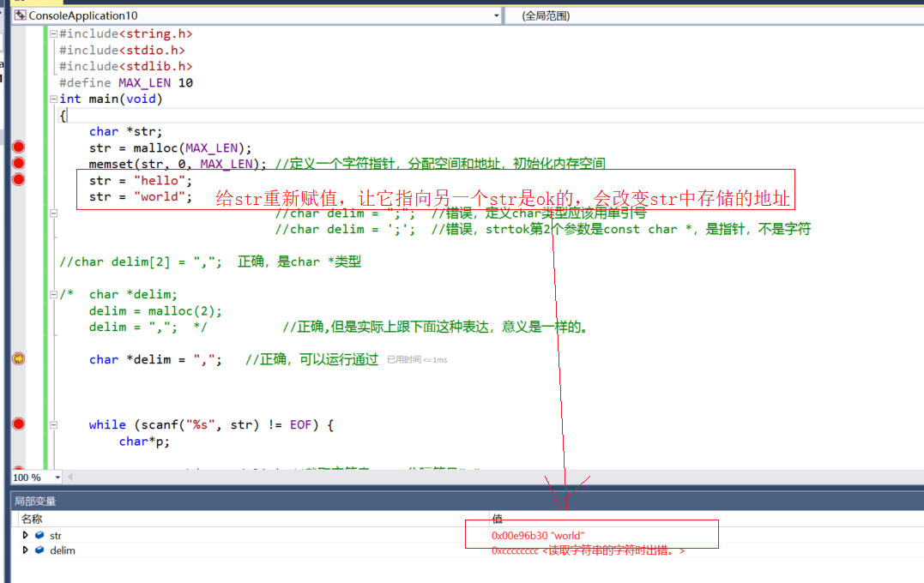Click the 名称 column header
The width and height of the screenshot is (924, 583).
pos(32,519)
